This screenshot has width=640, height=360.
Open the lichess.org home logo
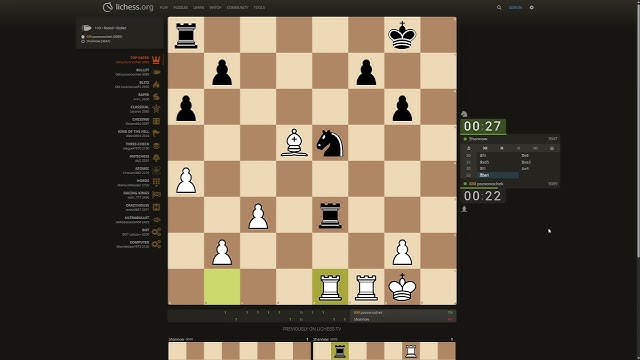(128, 7)
